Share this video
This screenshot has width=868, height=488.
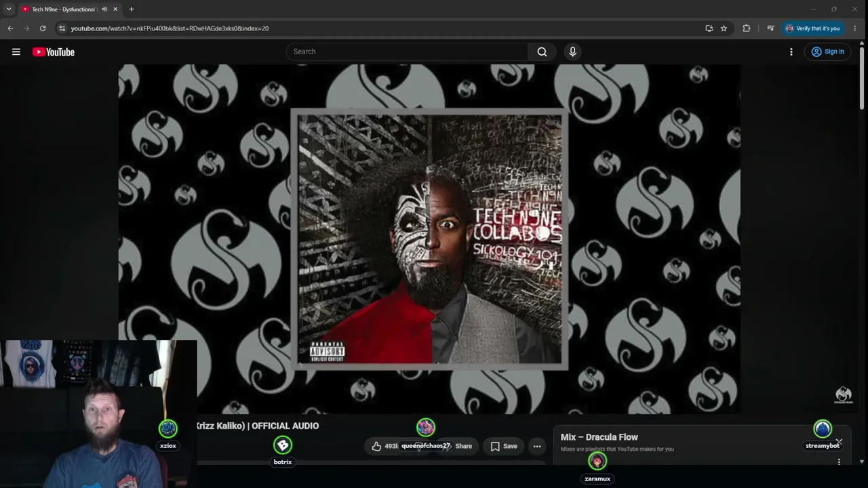tap(458, 446)
